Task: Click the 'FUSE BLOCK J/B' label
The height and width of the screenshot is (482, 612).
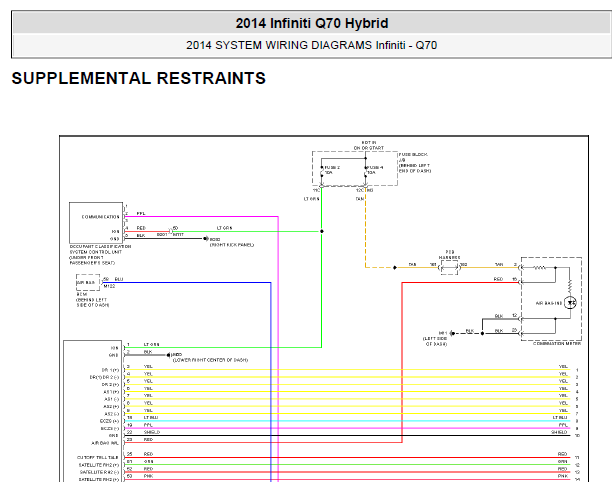Action: (413, 157)
